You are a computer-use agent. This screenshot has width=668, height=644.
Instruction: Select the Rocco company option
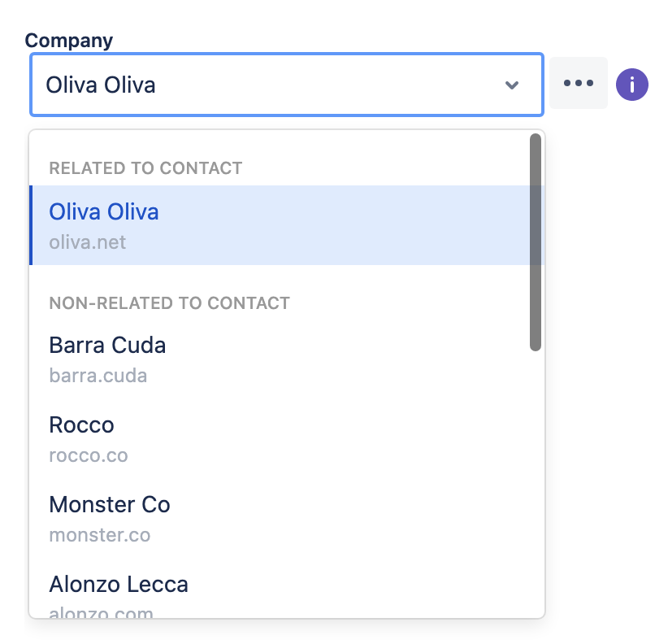tap(81, 424)
